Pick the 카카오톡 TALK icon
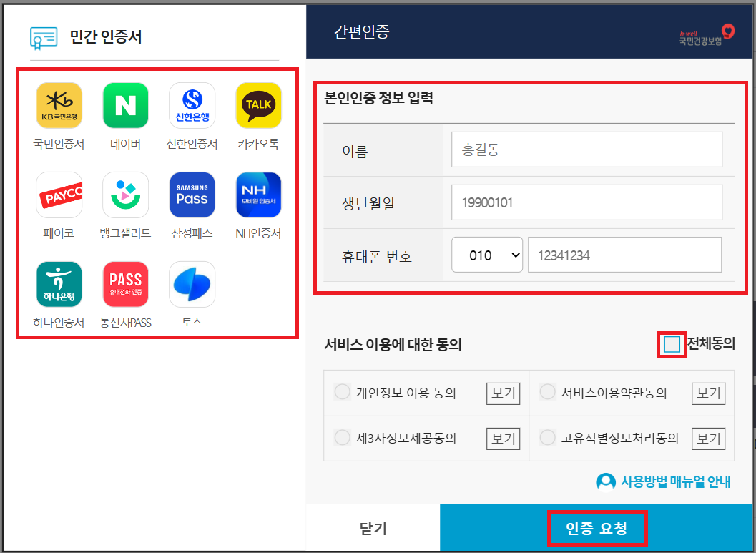 pyautogui.click(x=258, y=105)
